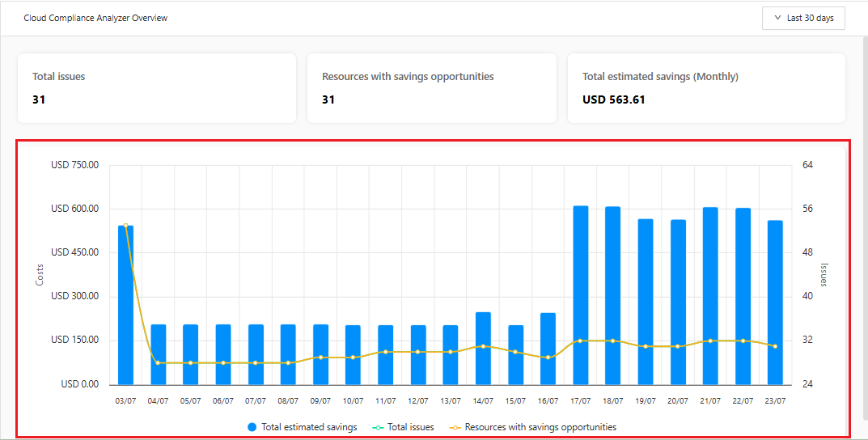Toggle the Total issues legend series
The width and height of the screenshot is (868, 440).
tap(404, 427)
